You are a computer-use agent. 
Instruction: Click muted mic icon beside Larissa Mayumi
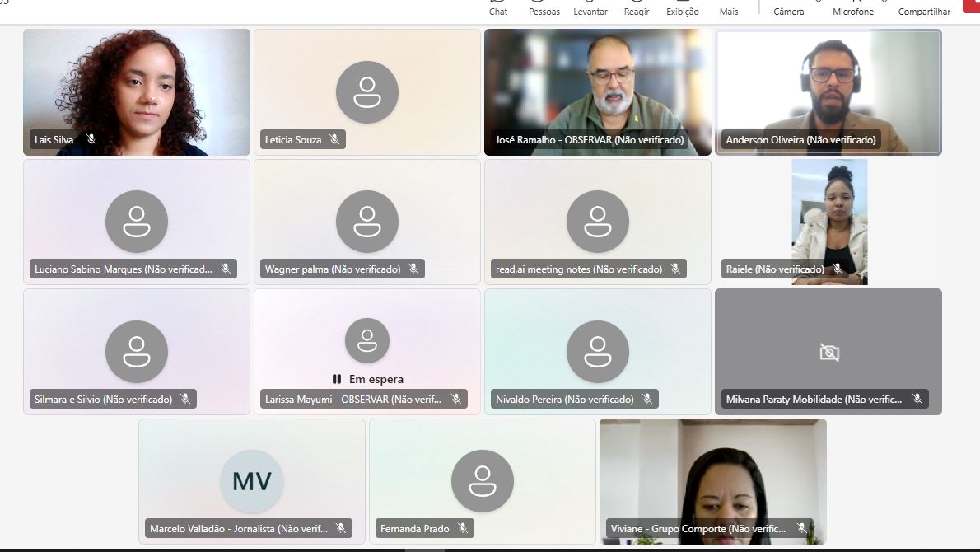click(455, 399)
